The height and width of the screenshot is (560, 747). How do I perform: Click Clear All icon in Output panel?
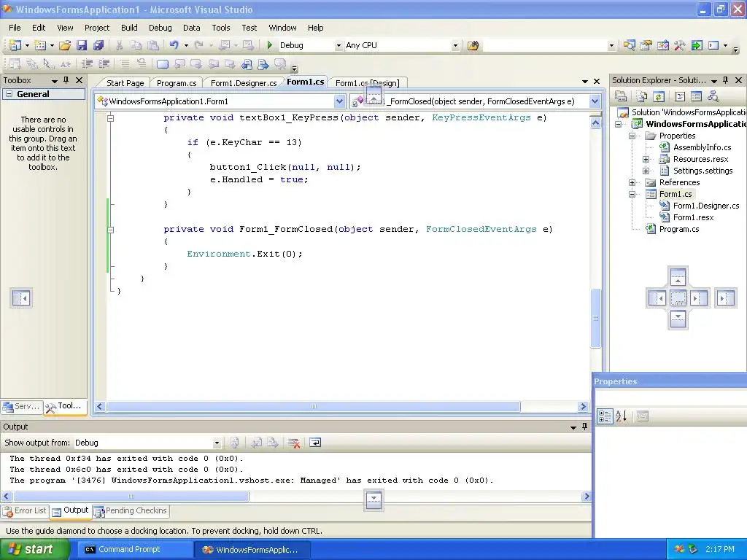tap(294, 443)
